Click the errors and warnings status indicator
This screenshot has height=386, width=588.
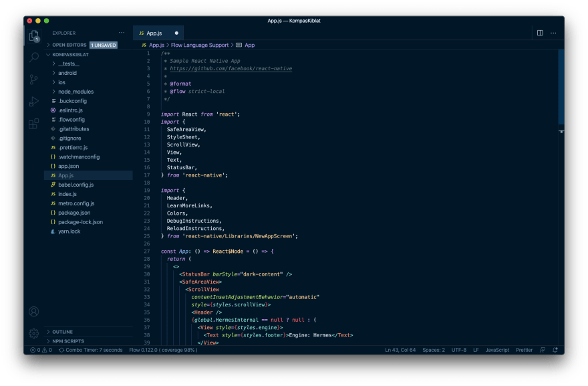point(41,350)
